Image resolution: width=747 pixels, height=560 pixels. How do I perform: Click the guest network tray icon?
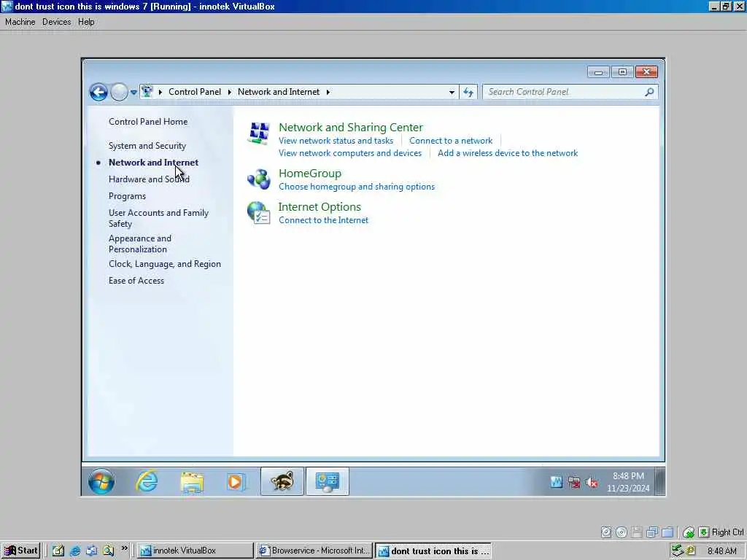click(574, 483)
